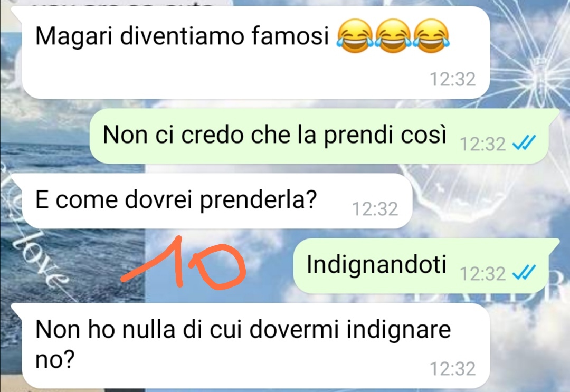
Task: Click the middle laughing-crying emoji
Action: pos(393,35)
